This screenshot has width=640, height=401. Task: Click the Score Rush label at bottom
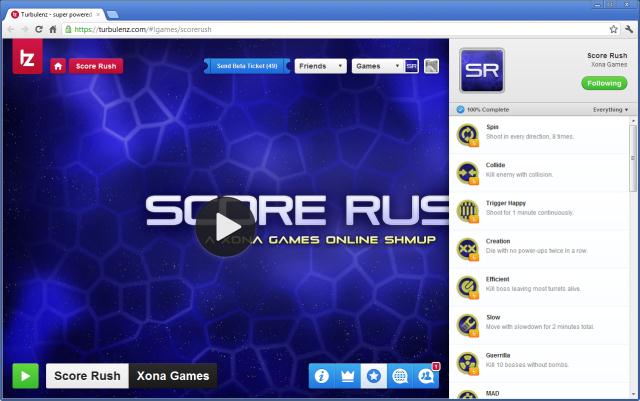tap(87, 376)
